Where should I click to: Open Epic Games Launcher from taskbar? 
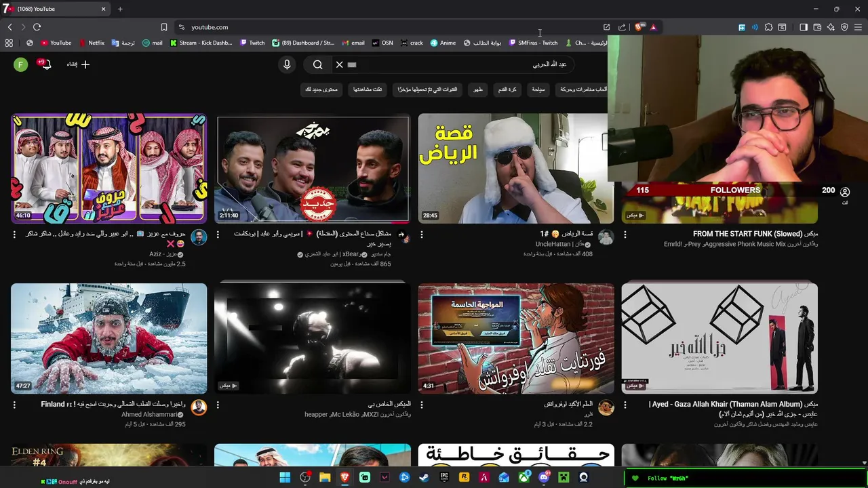tap(444, 478)
